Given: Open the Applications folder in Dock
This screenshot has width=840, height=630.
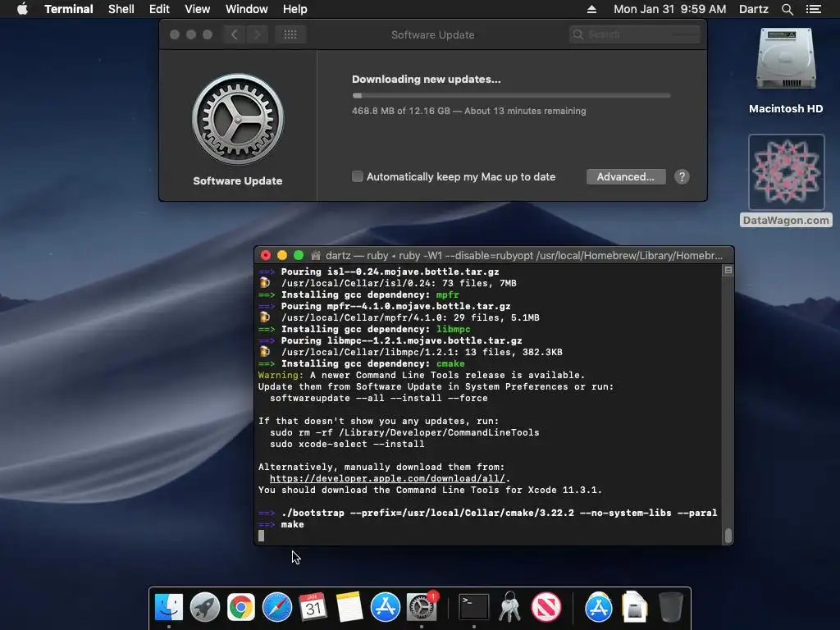Looking at the screenshot, I should 598,607.
